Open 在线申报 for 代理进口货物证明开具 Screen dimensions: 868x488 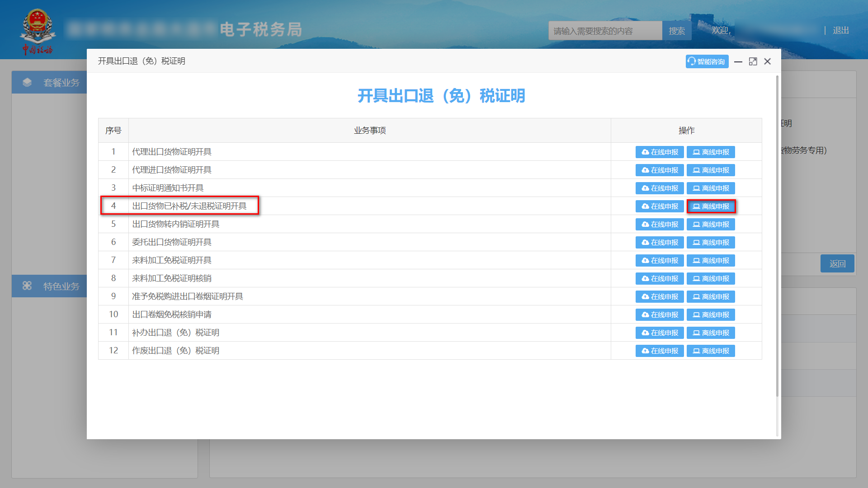660,170
